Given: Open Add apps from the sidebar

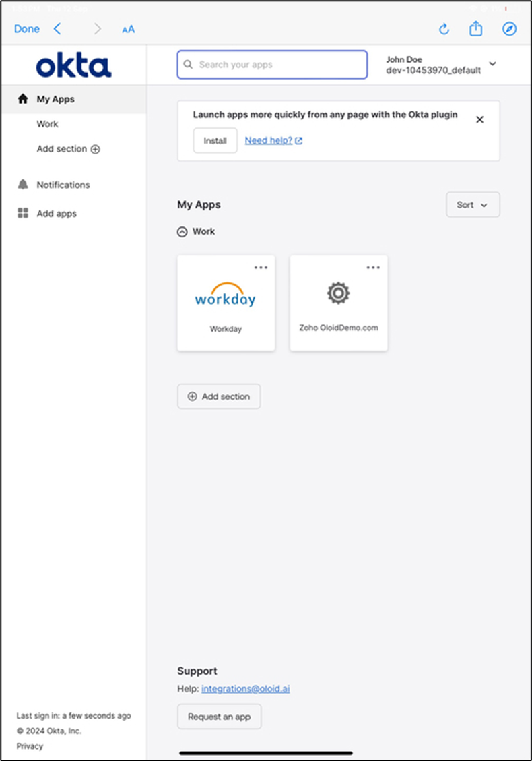Looking at the screenshot, I should [57, 214].
